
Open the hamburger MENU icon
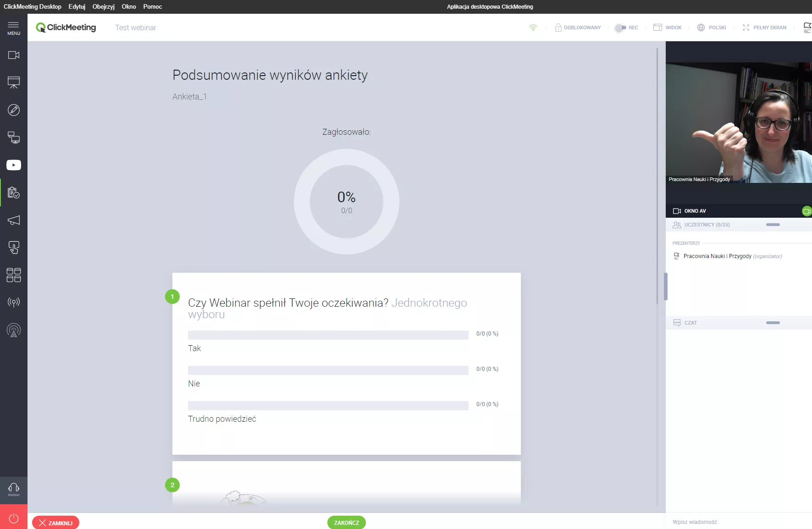14,28
